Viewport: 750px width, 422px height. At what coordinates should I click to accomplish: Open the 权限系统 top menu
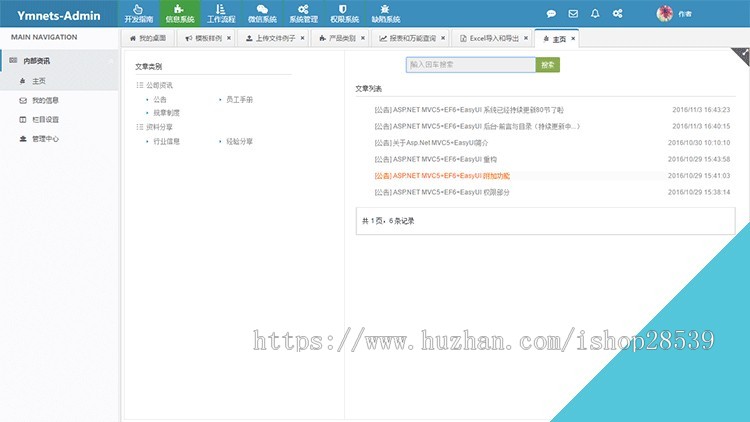344,13
